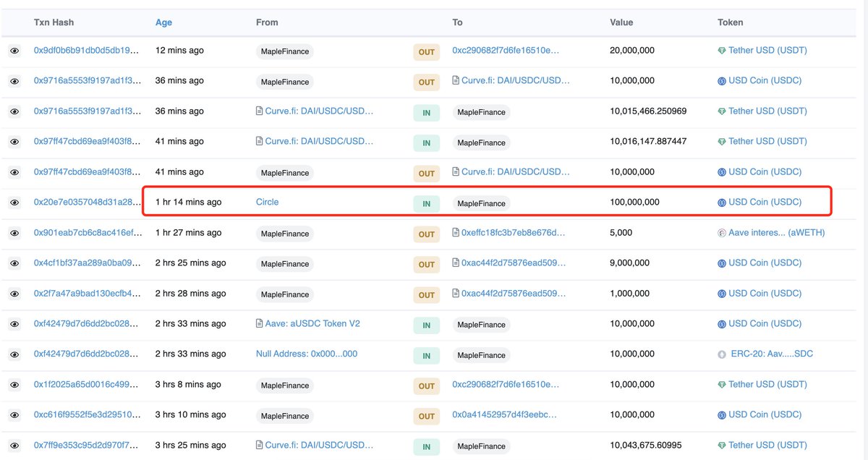Open transaction hash 0x1f2025a65d0016c499
The height and width of the screenshot is (460, 868).
(88, 385)
